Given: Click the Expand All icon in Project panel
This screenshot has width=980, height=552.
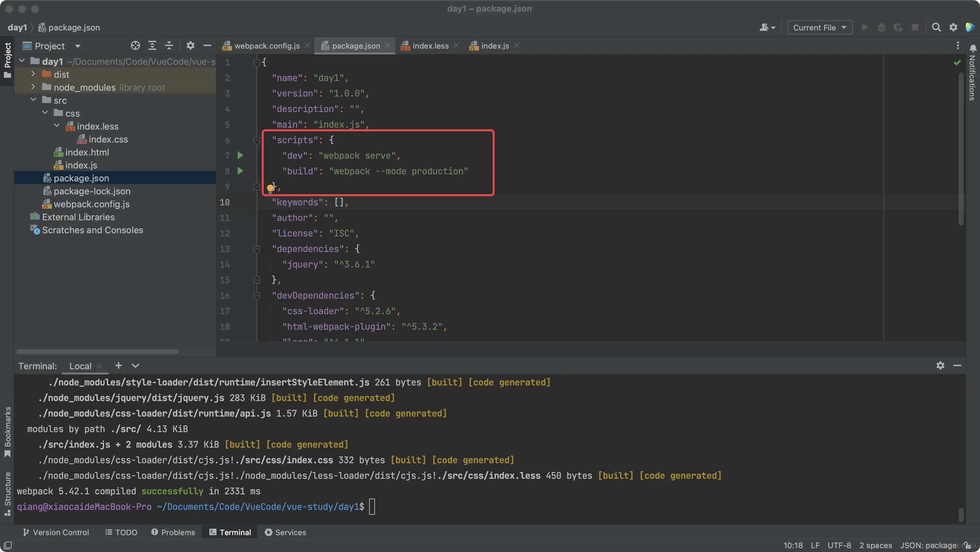Looking at the screenshot, I should click(x=152, y=46).
